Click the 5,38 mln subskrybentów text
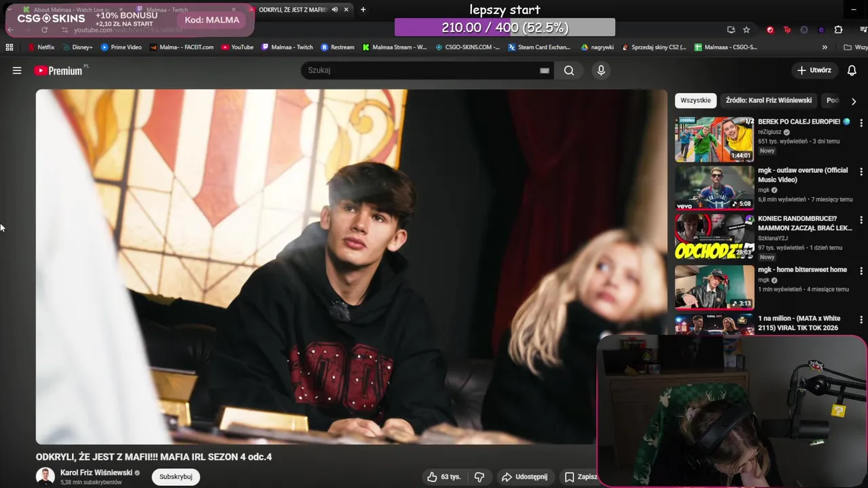This screenshot has width=868, height=488. click(91, 483)
